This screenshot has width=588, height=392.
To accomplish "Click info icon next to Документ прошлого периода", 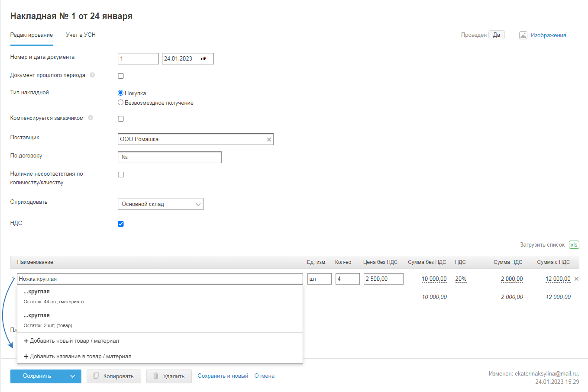I will tap(92, 75).
